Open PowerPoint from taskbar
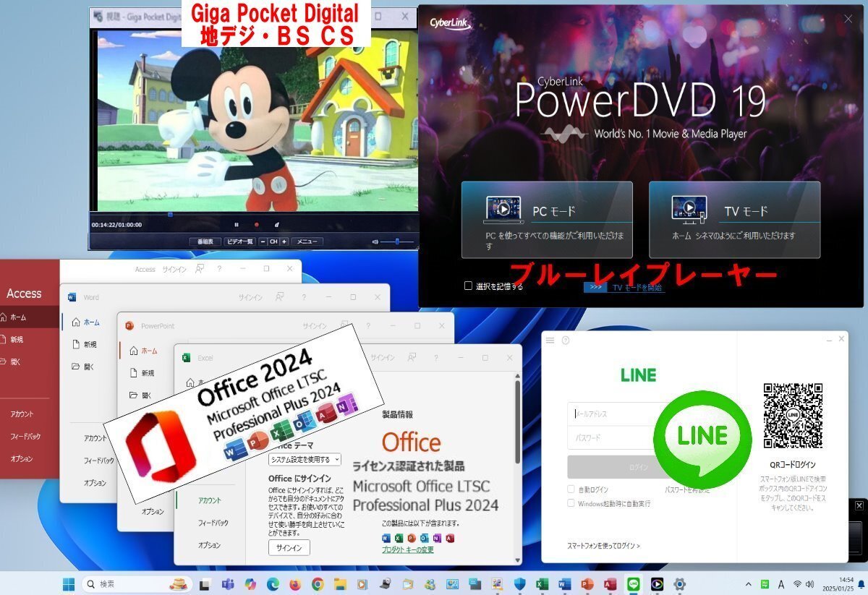 pyautogui.click(x=587, y=583)
